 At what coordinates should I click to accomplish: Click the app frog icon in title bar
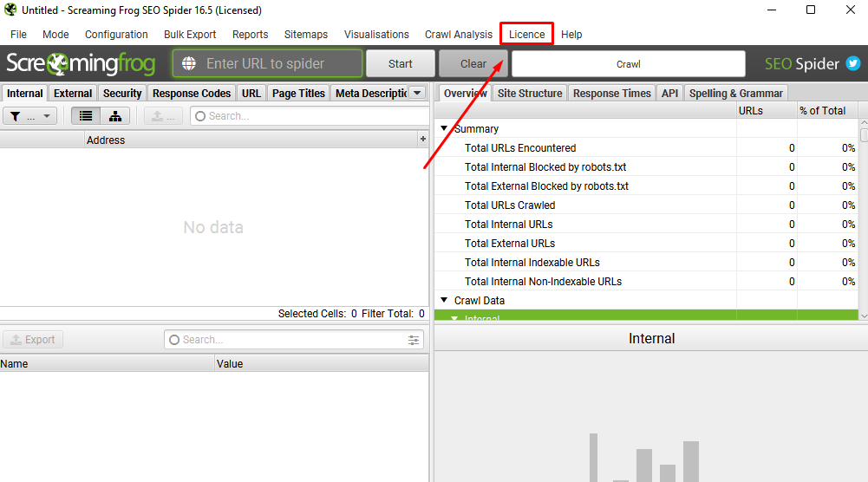coord(10,10)
